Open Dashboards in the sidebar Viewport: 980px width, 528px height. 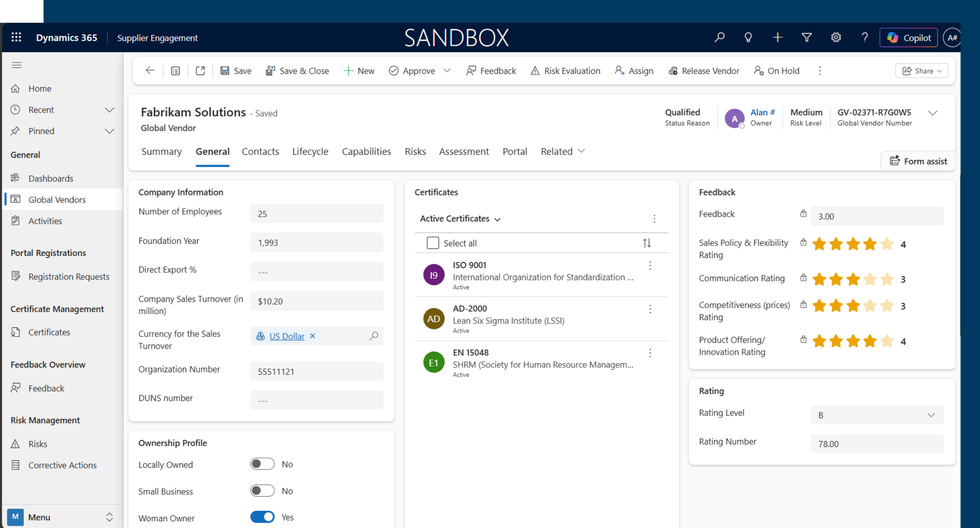pyautogui.click(x=51, y=178)
